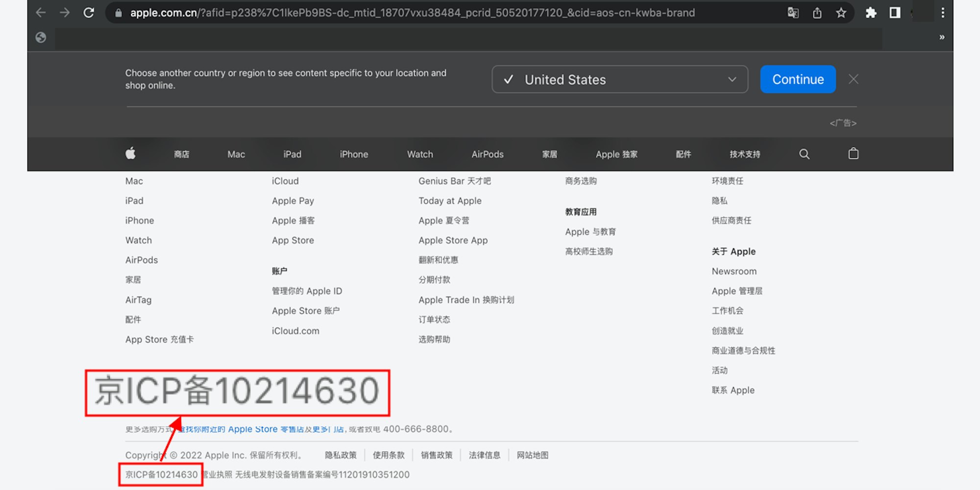Dismiss the country selection banner
Viewport: 980px width, 490px height.
tap(854, 79)
